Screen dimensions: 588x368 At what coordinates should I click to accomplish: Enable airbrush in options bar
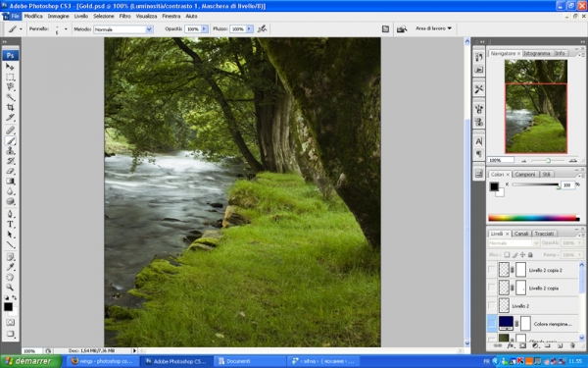[x=262, y=28]
